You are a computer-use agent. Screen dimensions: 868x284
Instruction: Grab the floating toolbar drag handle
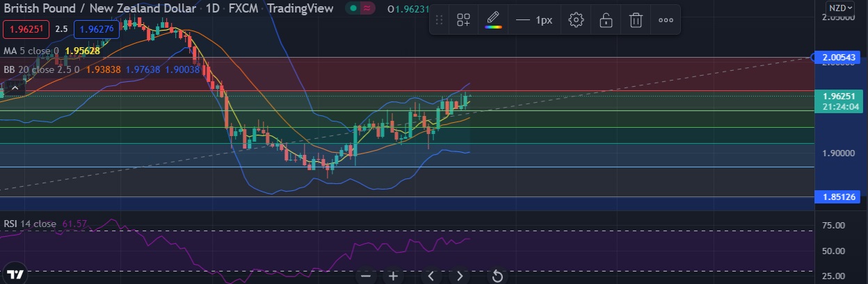[439, 20]
